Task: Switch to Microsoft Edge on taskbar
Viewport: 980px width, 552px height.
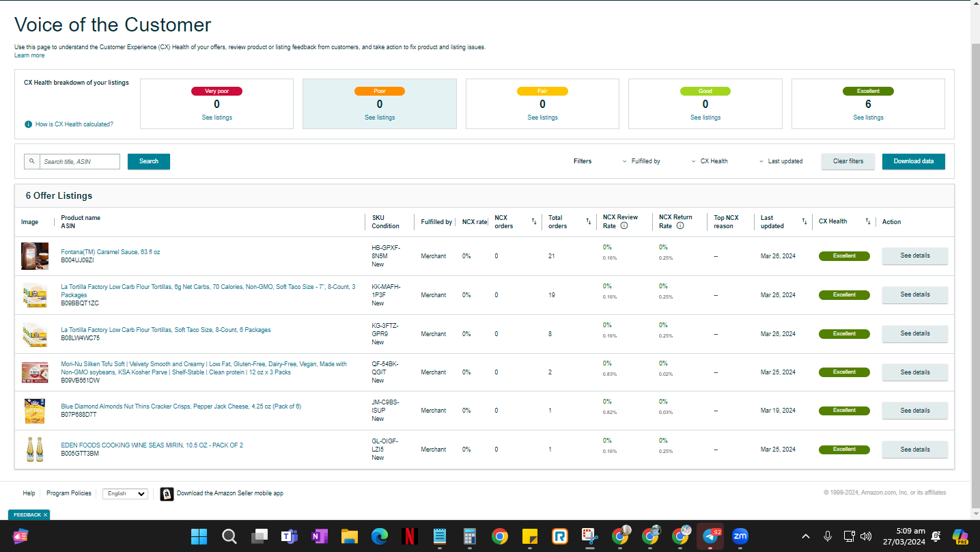Action: tap(380, 536)
